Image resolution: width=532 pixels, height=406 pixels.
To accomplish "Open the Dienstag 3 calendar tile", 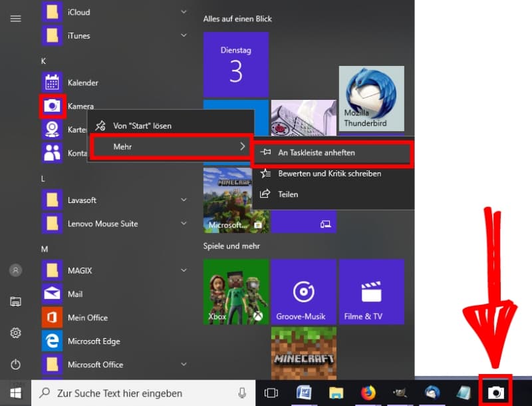I will 236,65.
